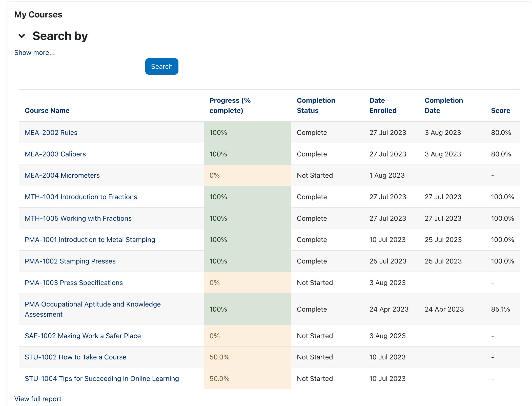This screenshot has height=406, width=532.
Task: Sort by Completion Status column header
Action: pyautogui.click(x=316, y=106)
